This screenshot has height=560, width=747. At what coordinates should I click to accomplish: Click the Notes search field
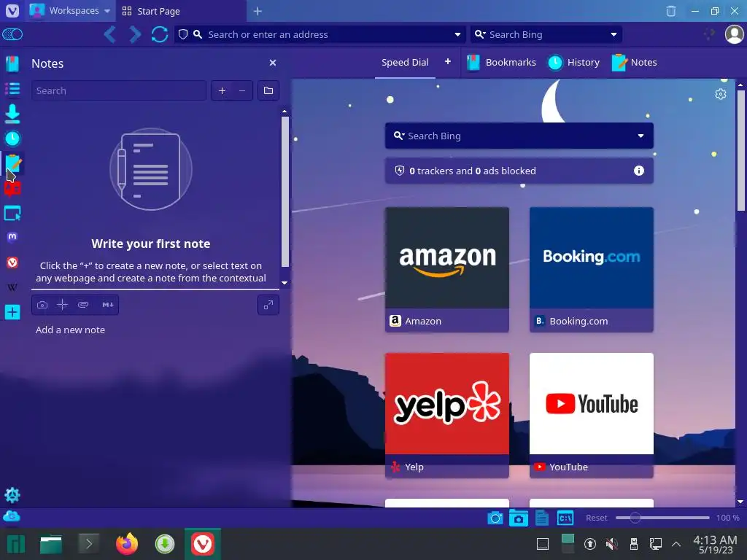pyautogui.click(x=119, y=90)
